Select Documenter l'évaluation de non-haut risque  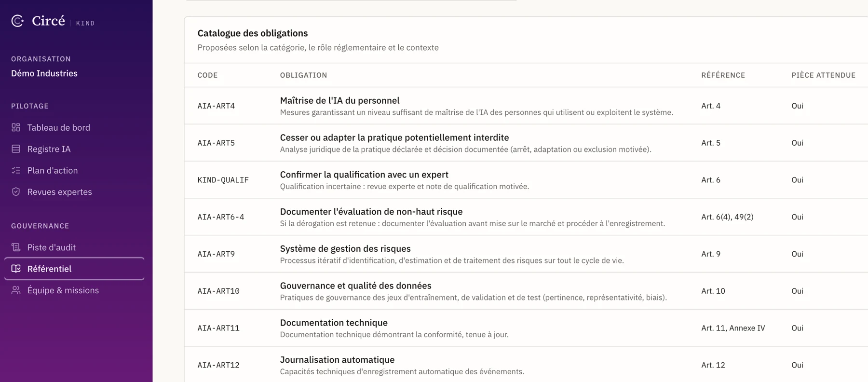point(371,212)
